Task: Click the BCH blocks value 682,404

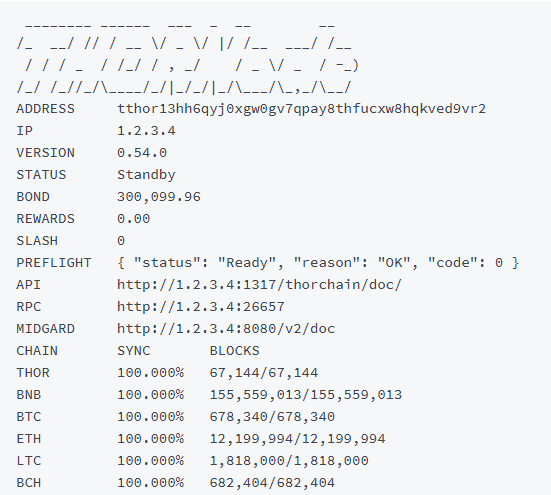Action: [272, 483]
